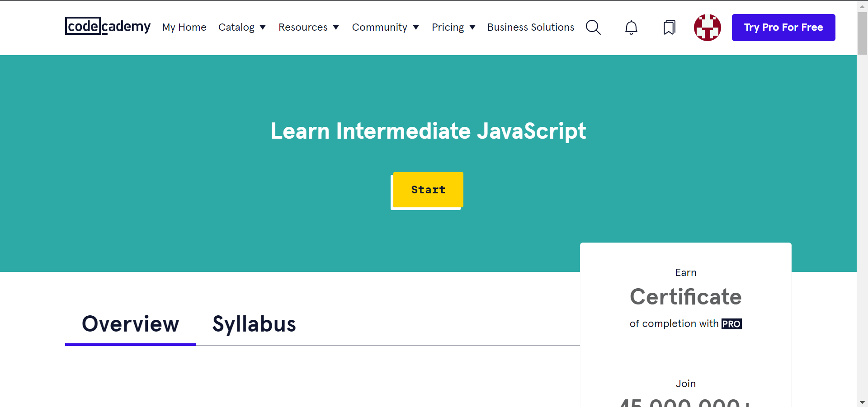Click the scrollbar down arrow
This screenshot has height=407, width=868.
[x=862, y=402]
